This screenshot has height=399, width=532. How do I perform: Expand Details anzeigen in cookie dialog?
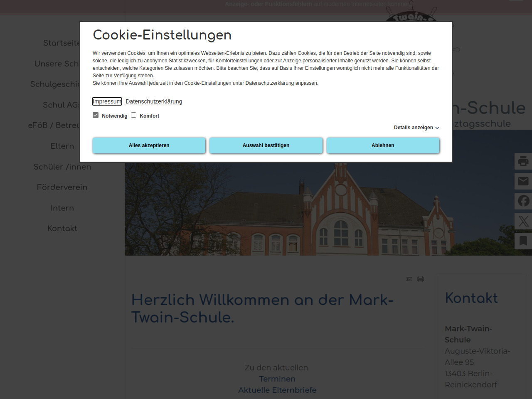coord(416,128)
